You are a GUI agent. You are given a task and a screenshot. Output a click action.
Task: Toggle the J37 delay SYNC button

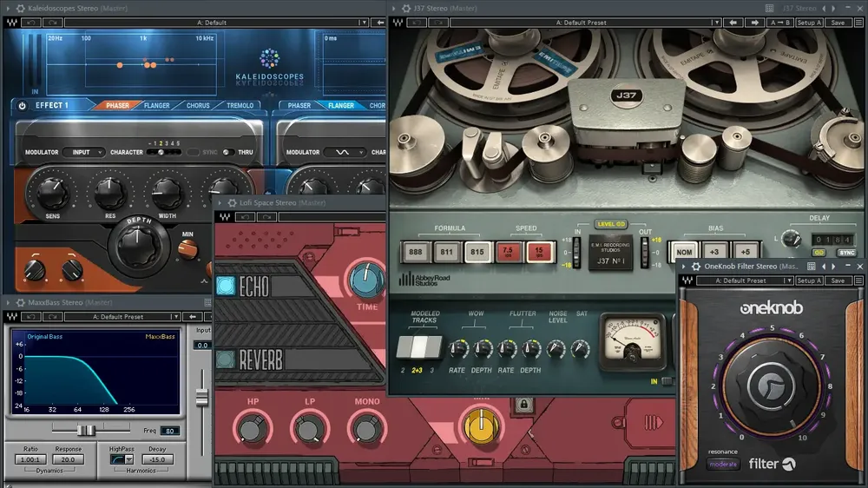(x=846, y=253)
